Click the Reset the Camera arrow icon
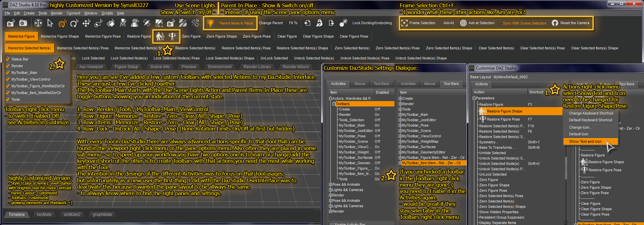 tap(555, 23)
